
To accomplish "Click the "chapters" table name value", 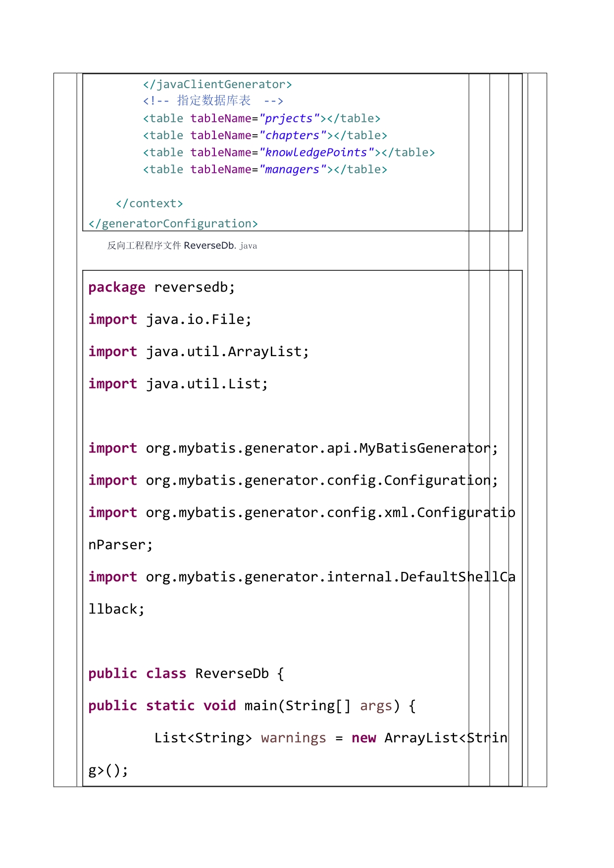I will 293,136.
